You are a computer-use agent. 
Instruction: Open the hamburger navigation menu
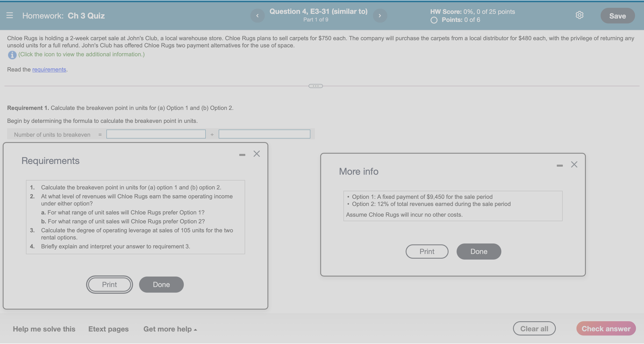tap(9, 15)
